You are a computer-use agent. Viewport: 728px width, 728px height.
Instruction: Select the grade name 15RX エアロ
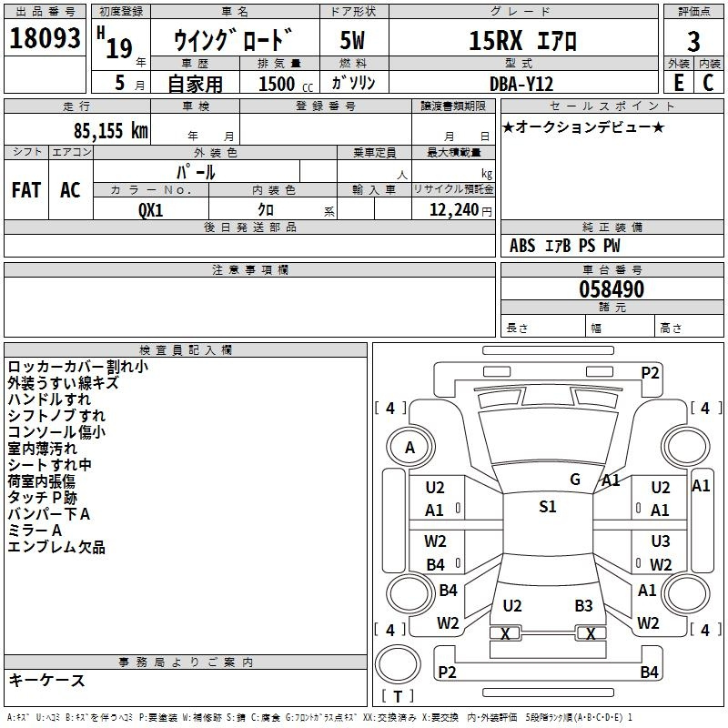(522, 41)
